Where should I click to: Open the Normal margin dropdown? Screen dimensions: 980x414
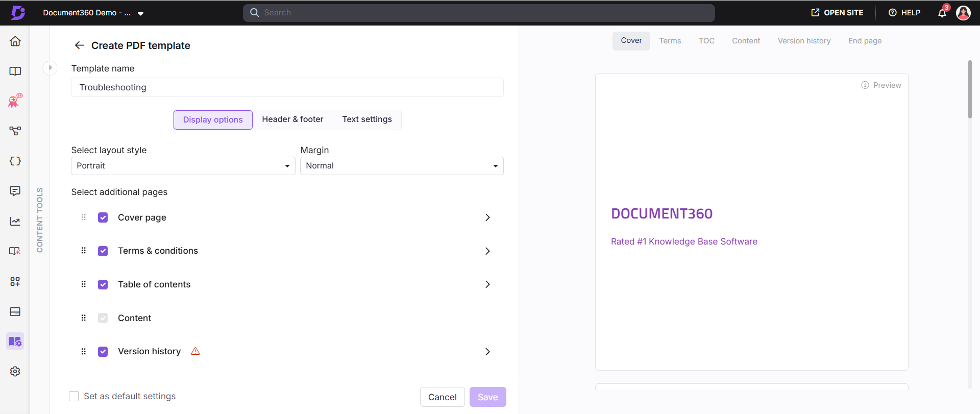[x=402, y=166]
